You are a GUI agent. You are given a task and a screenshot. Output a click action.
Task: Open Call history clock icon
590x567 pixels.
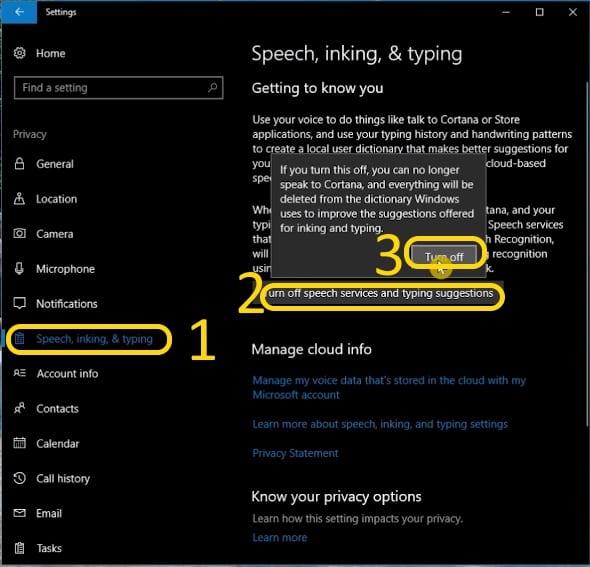(x=20, y=478)
